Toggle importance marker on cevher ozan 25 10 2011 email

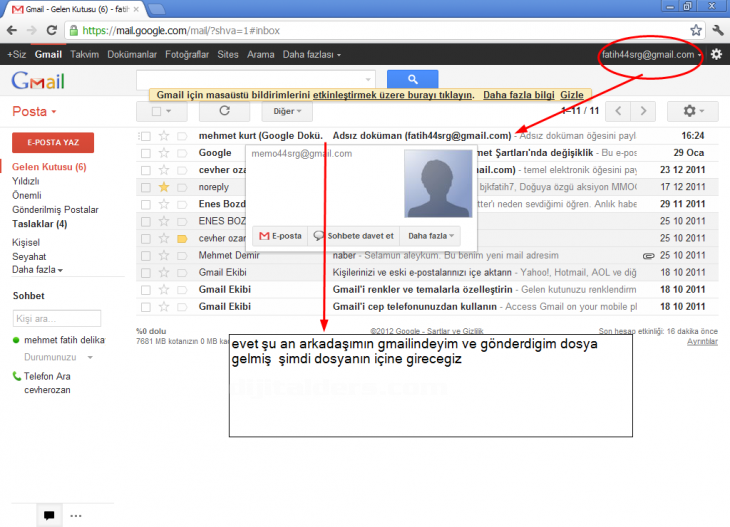coord(182,238)
